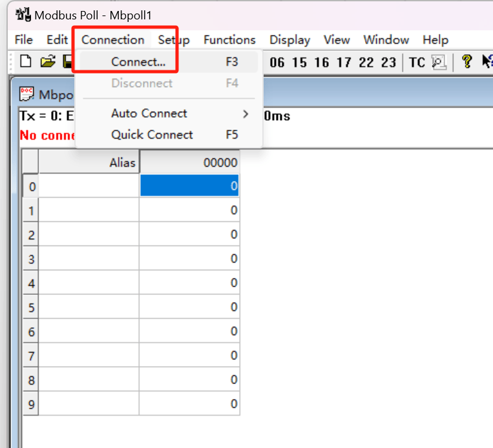
Task: Click function code 22 toolbar button
Action: click(x=366, y=62)
